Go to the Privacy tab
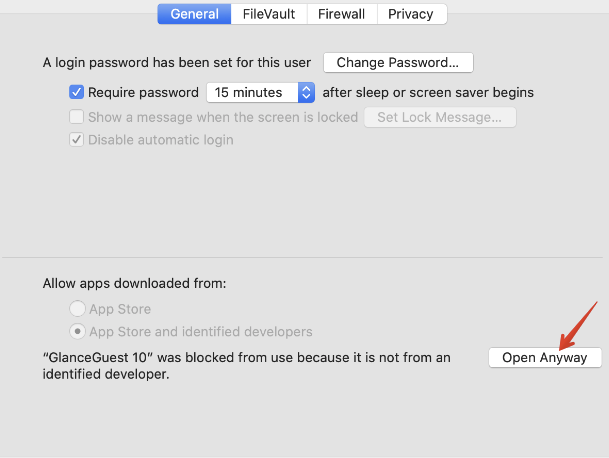This screenshot has width=609, height=458. [x=411, y=14]
